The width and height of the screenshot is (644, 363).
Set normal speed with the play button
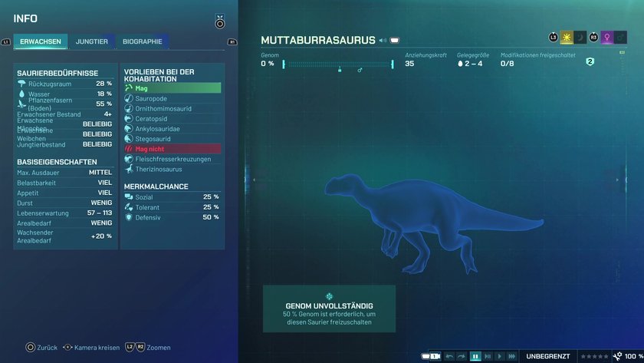coord(499,356)
